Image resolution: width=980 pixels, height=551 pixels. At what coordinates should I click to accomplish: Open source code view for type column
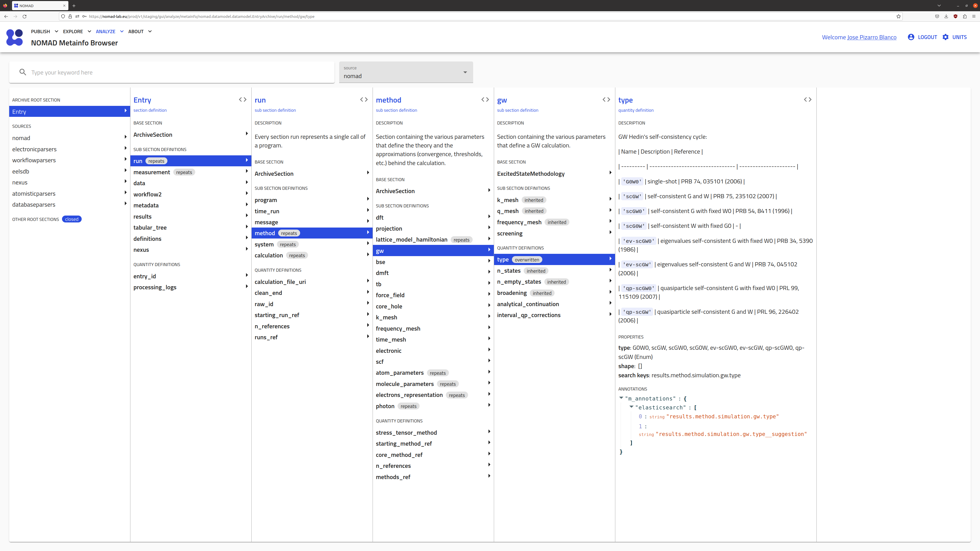tap(808, 100)
